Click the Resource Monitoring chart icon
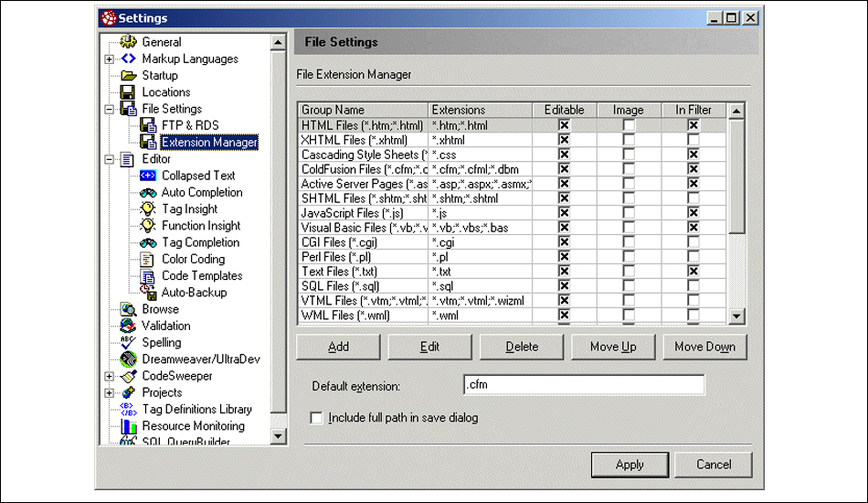Viewport: 868px width, 503px height. [129, 426]
